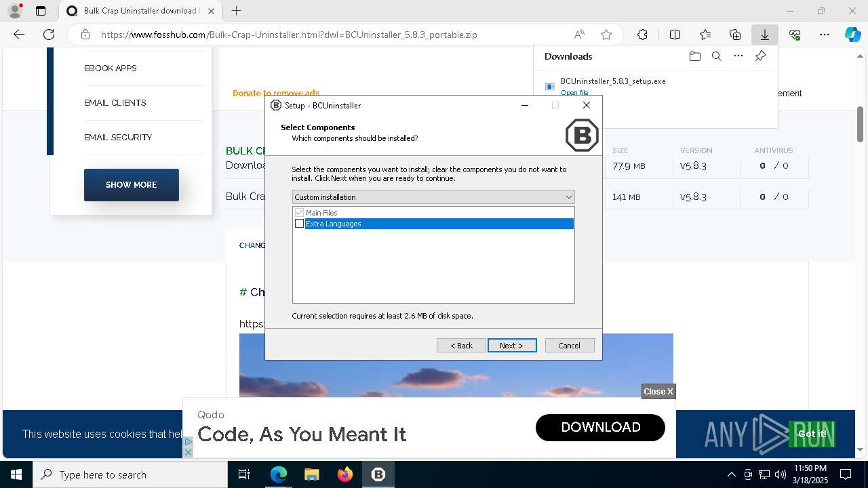This screenshot has height=488, width=868.
Task: Accept cookies with Got it! button
Action: click(812, 434)
